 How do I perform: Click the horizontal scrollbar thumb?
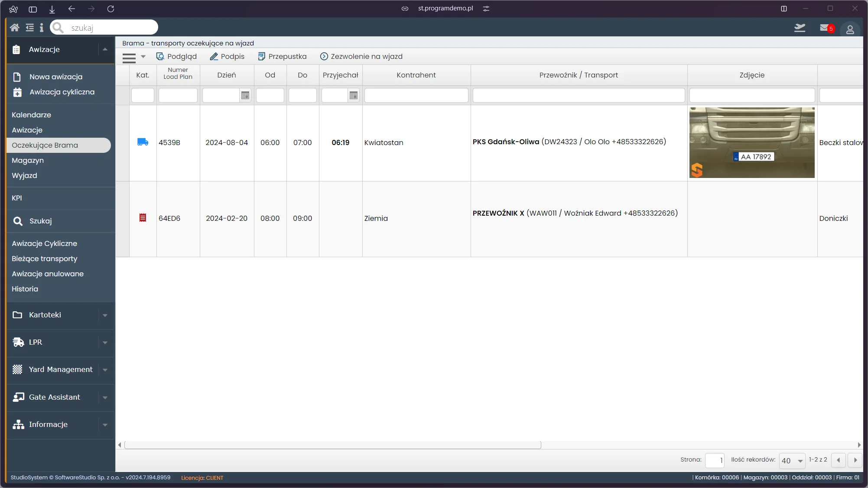[332, 445]
